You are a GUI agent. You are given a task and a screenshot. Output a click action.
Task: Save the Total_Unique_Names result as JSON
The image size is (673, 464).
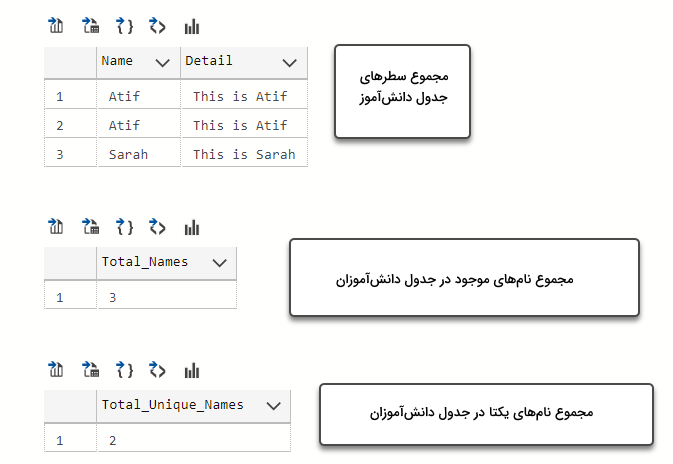point(125,370)
